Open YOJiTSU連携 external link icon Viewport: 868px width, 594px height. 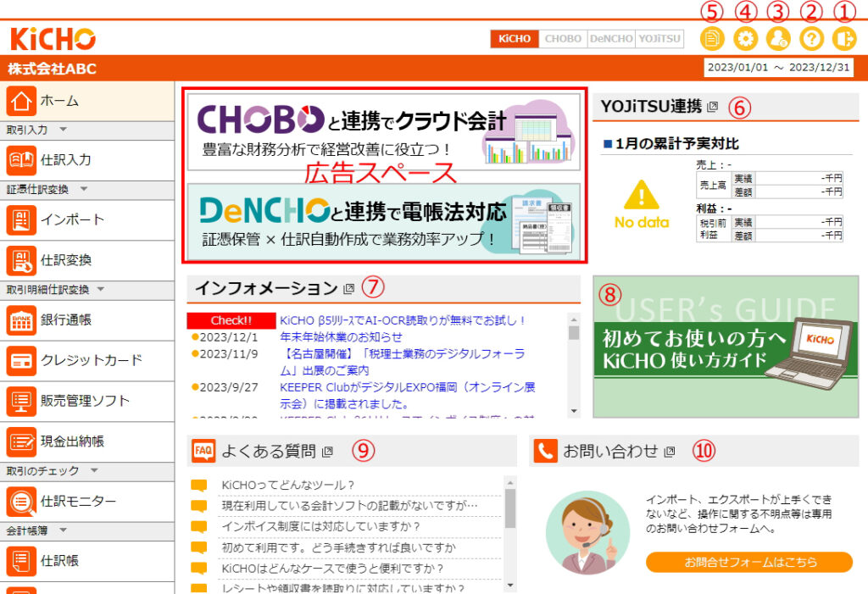(712, 106)
